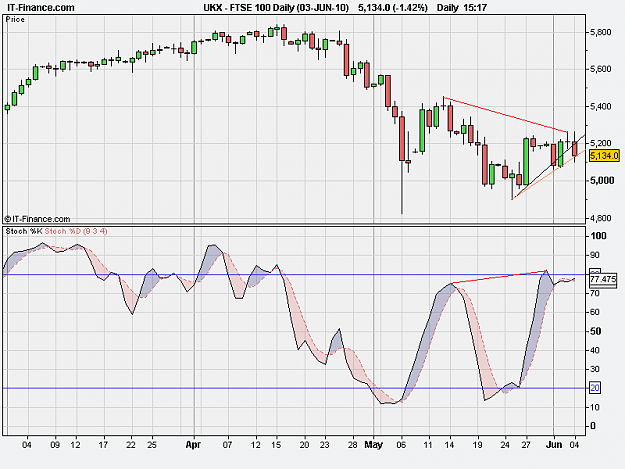Select the Jun month label on the date axis
625x469 pixels.
click(x=554, y=445)
